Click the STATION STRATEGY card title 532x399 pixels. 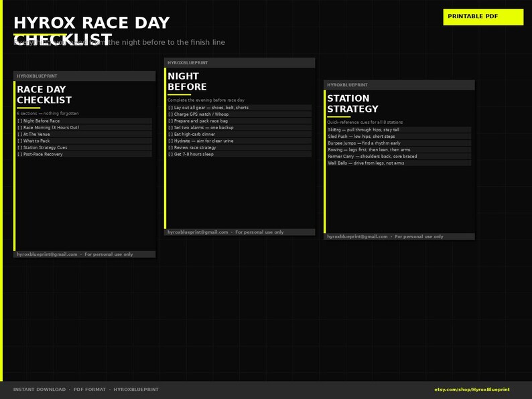pyautogui.click(x=352, y=103)
